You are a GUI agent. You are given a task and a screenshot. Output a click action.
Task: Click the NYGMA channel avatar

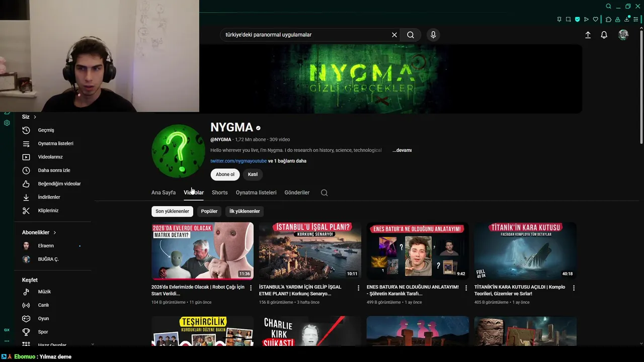(178, 151)
